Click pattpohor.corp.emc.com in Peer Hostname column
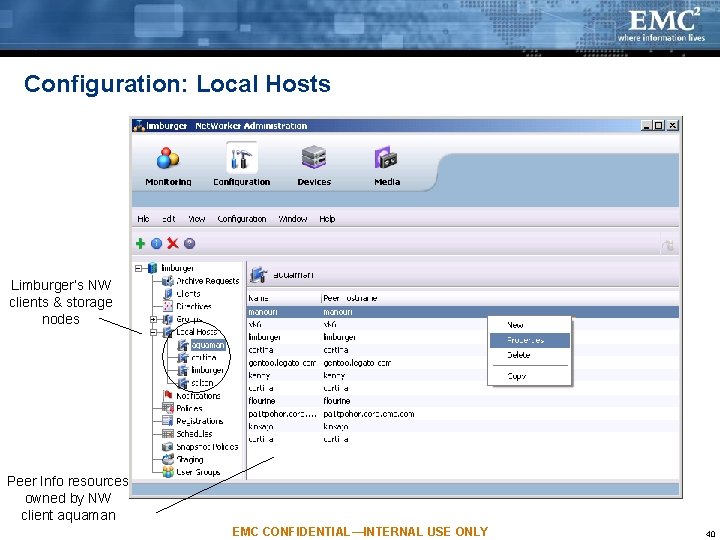 coord(369,414)
